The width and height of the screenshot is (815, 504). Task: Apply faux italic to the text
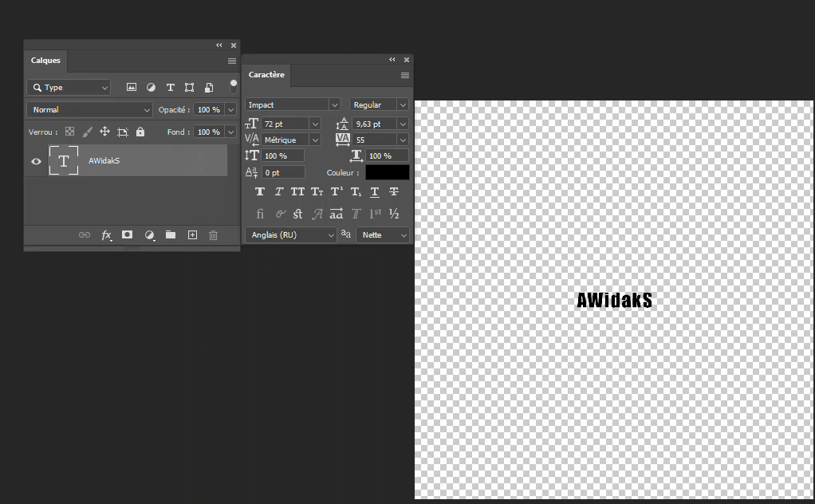tap(279, 192)
